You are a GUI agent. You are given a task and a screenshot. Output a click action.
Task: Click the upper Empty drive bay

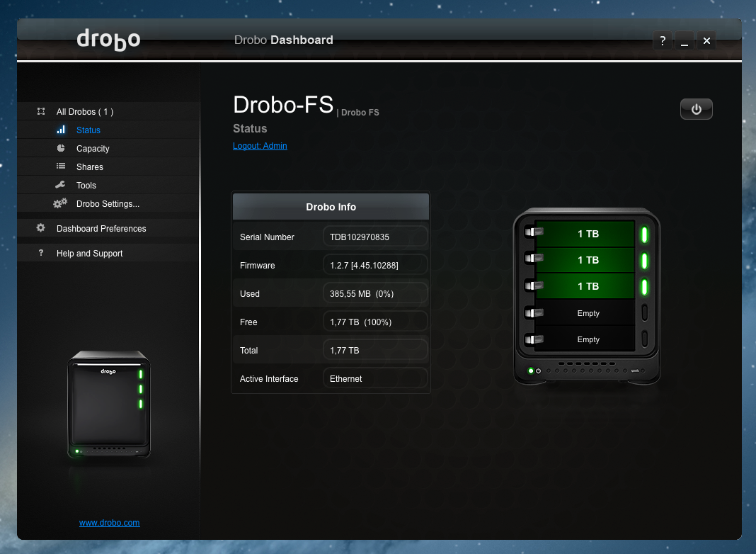tap(585, 312)
